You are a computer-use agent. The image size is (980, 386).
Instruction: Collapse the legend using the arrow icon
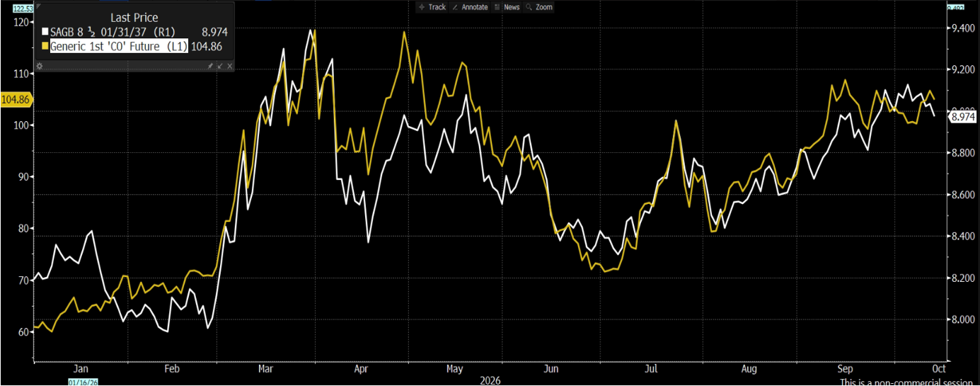(219, 66)
